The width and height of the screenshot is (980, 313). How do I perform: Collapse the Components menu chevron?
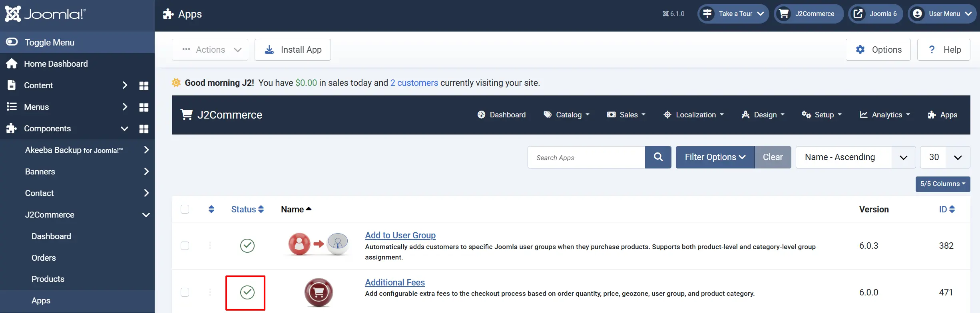pyautogui.click(x=124, y=129)
